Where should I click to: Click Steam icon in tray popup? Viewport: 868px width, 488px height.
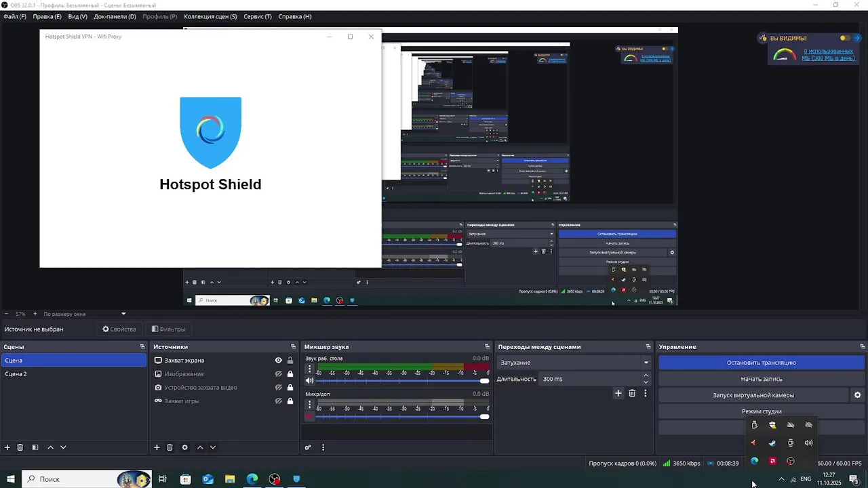[772, 443]
